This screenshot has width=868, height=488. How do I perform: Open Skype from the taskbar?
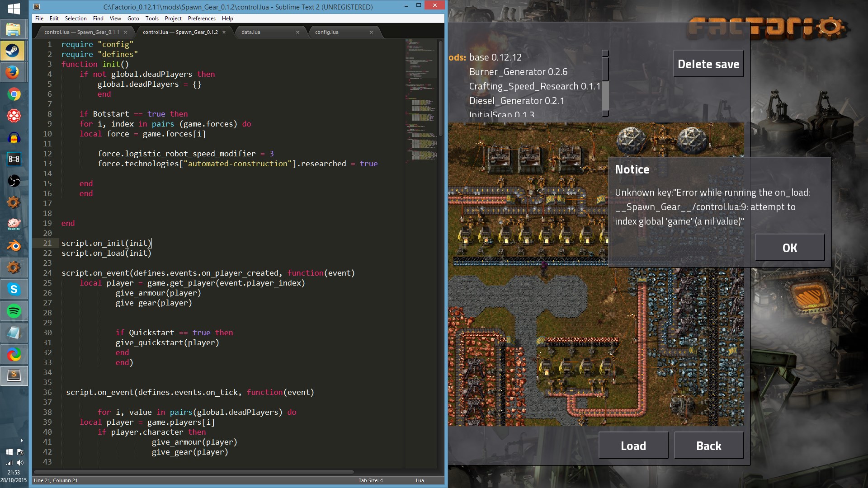coord(14,289)
